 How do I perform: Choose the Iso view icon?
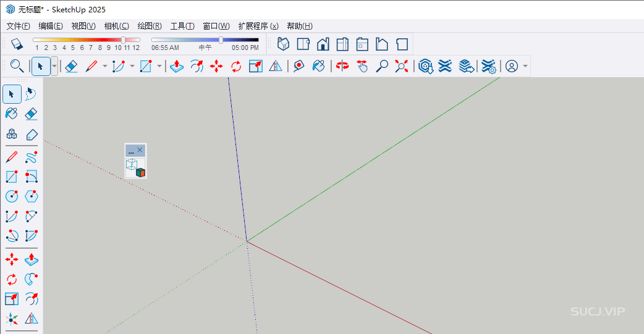tap(283, 44)
